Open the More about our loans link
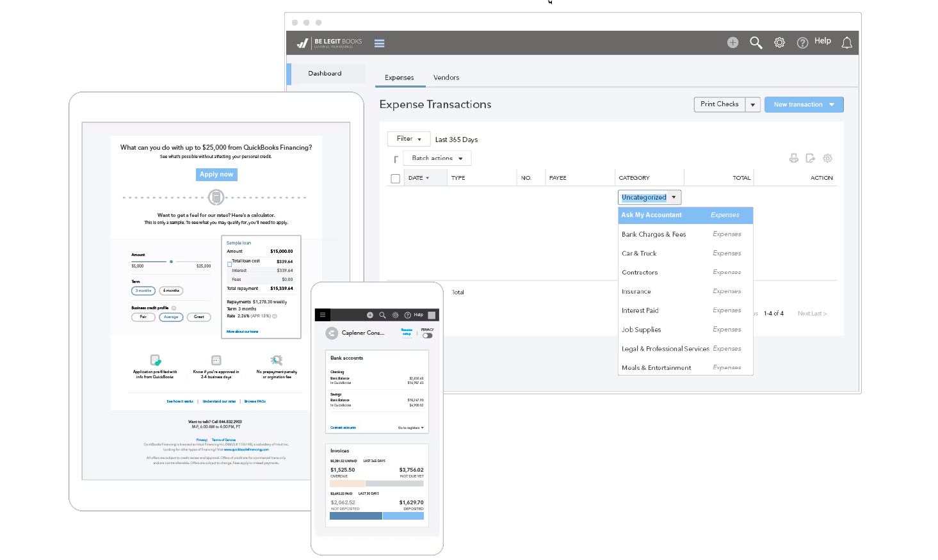The height and width of the screenshot is (560, 938). tap(243, 332)
